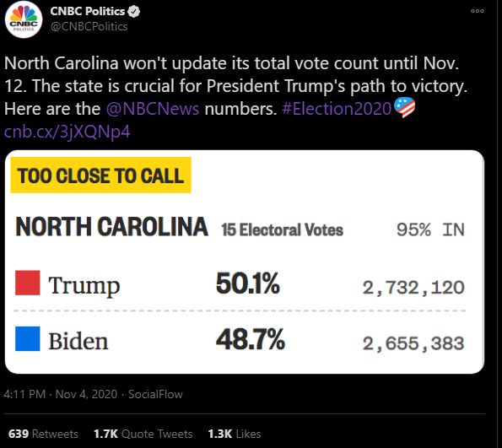Click the red Trump color square

point(28,283)
